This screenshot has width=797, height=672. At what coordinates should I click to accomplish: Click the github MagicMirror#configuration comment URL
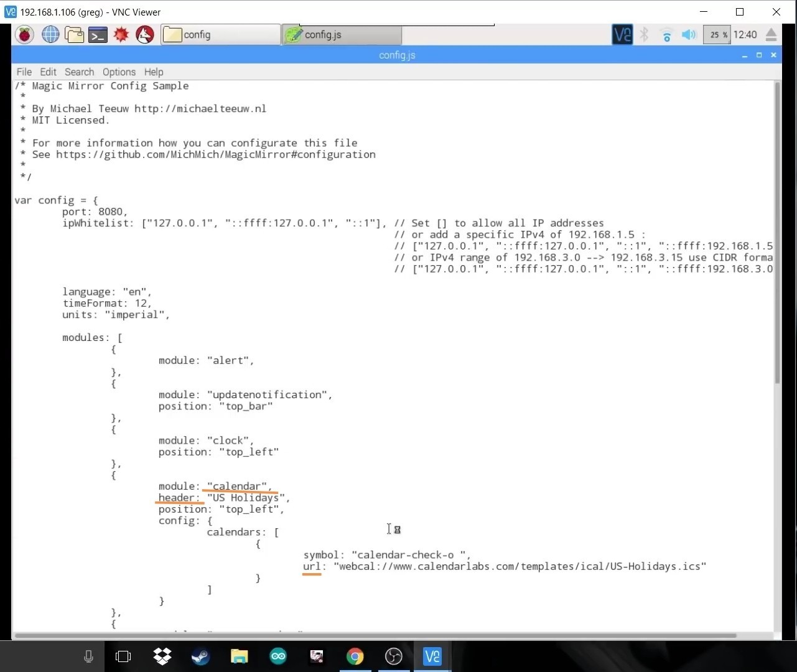click(216, 154)
